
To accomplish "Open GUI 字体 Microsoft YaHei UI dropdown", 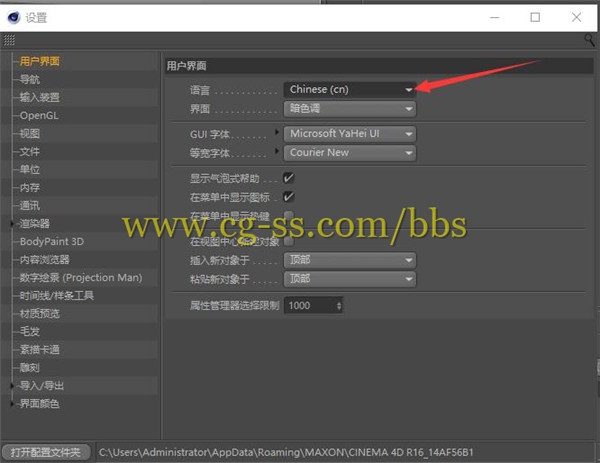I will [x=350, y=134].
